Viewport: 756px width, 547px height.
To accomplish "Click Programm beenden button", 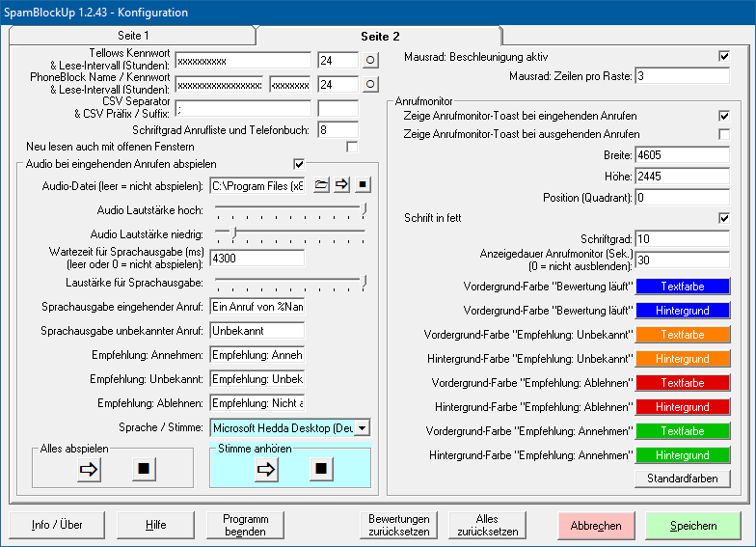I will click(245, 525).
